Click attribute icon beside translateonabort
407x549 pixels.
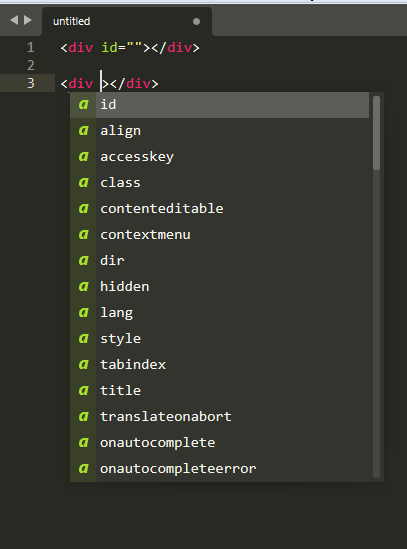pos(83,417)
